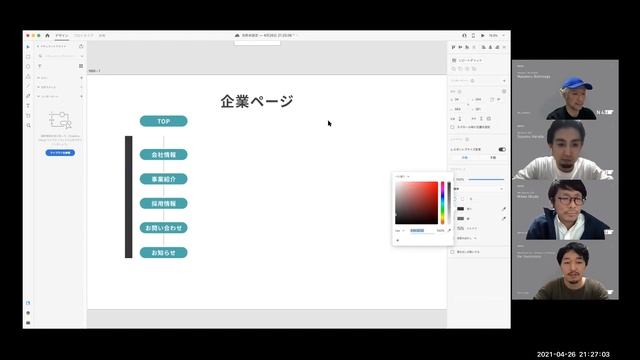The width and height of the screenshot is (640, 360).
Task: Open the color mode dropdown in picker
Action: pyautogui.click(x=402, y=177)
